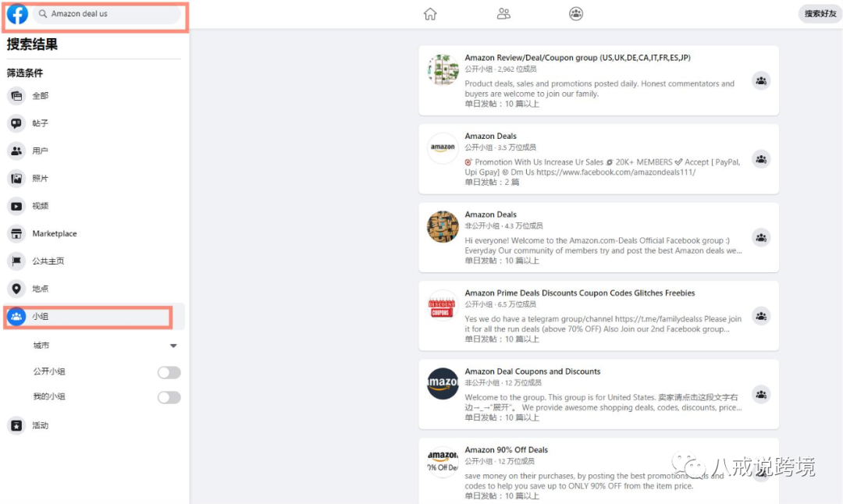Click the Amazon 90% Off Deals avatar
This screenshot has height=504, width=843.
[x=443, y=462]
